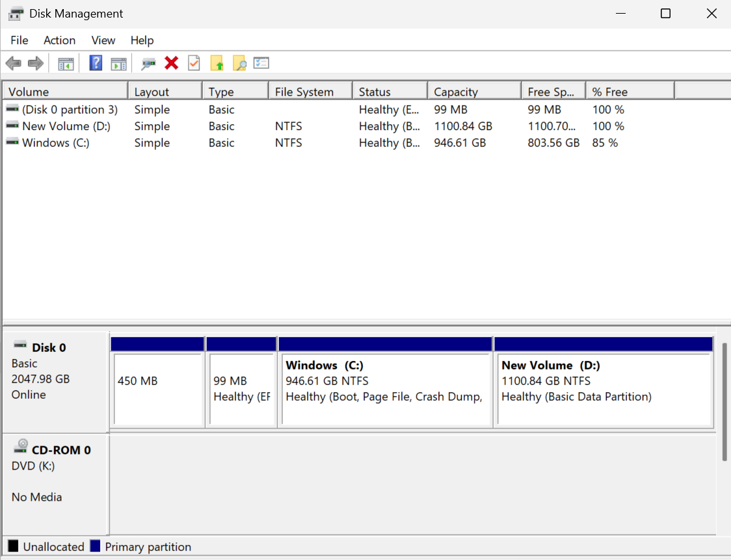Image resolution: width=731 pixels, height=560 pixels.
Task: Click the Disk Management title bar app icon
Action: tap(16, 14)
